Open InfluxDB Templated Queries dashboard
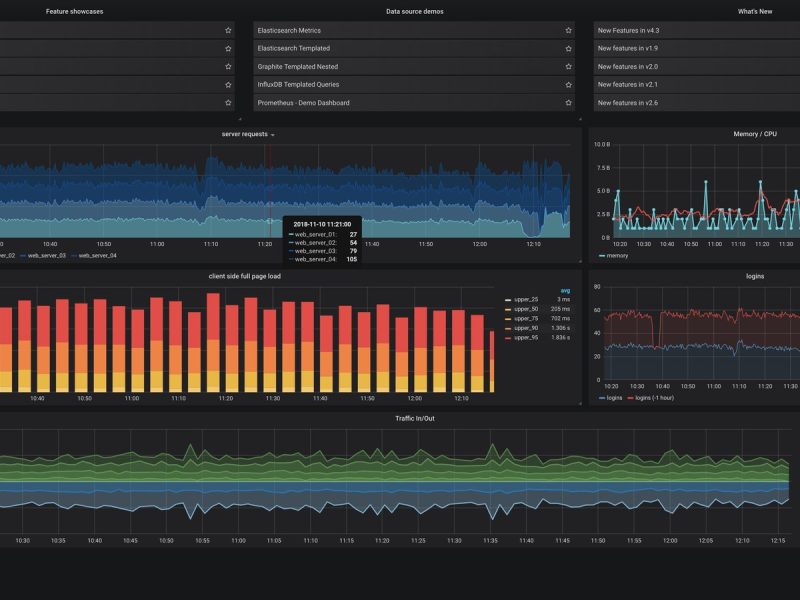The image size is (800, 600). click(298, 85)
